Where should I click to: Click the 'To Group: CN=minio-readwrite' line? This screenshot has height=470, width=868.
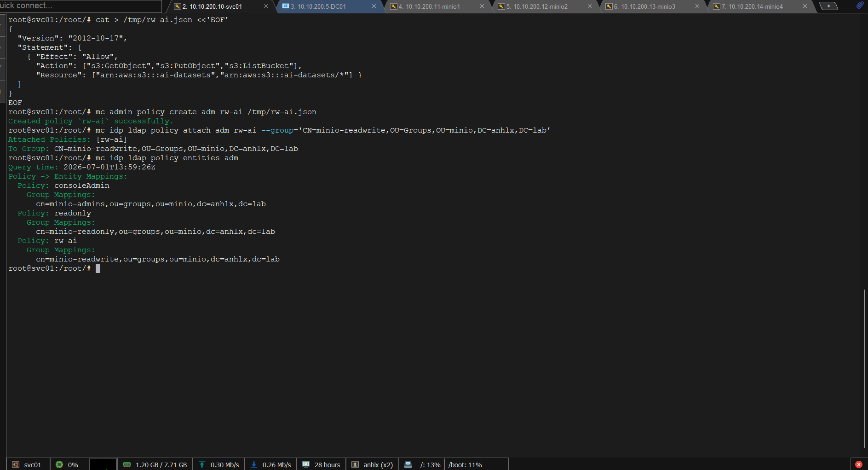point(153,149)
